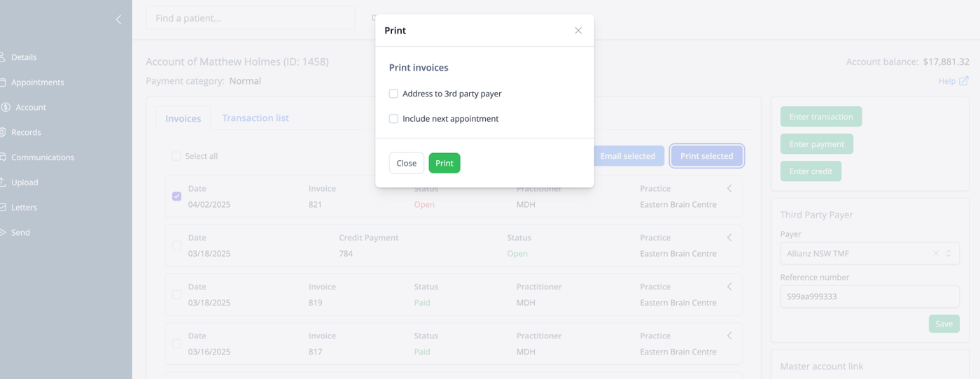This screenshot has width=980, height=379.
Task: Click the Find a patient search field
Action: pyautogui.click(x=251, y=18)
